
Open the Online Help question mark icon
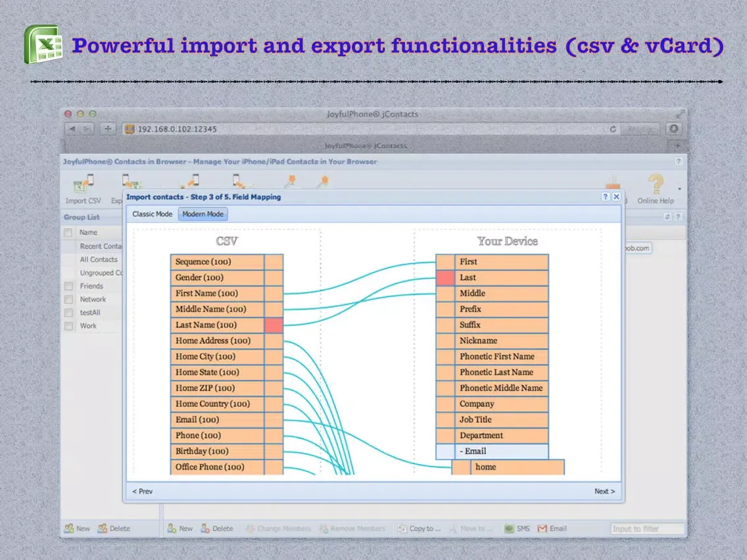click(x=656, y=184)
